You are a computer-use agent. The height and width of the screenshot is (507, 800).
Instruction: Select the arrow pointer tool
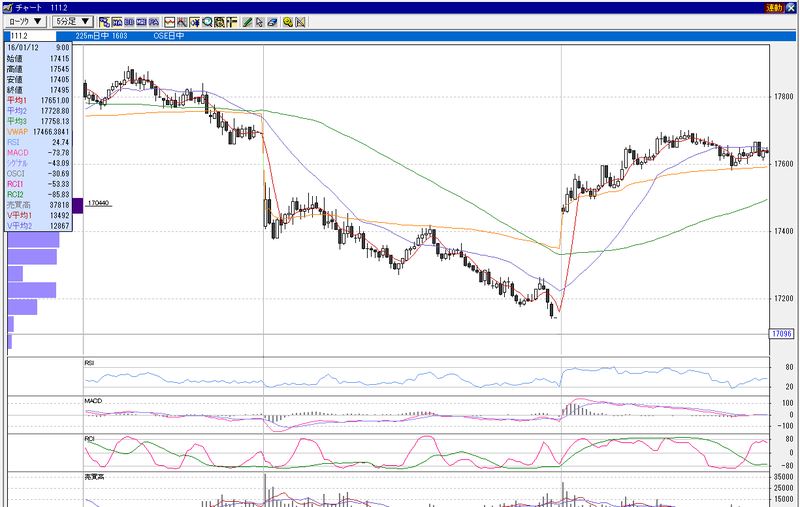(x=260, y=22)
